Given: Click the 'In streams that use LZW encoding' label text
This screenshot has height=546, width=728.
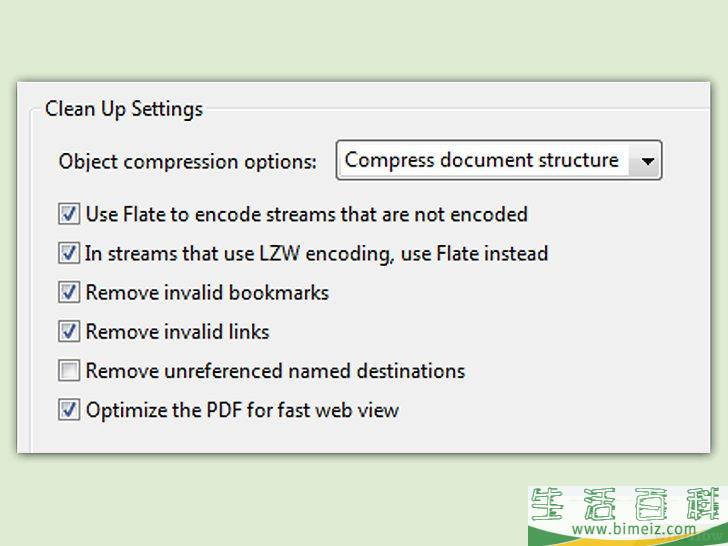Looking at the screenshot, I should pyautogui.click(x=316, y=253).
